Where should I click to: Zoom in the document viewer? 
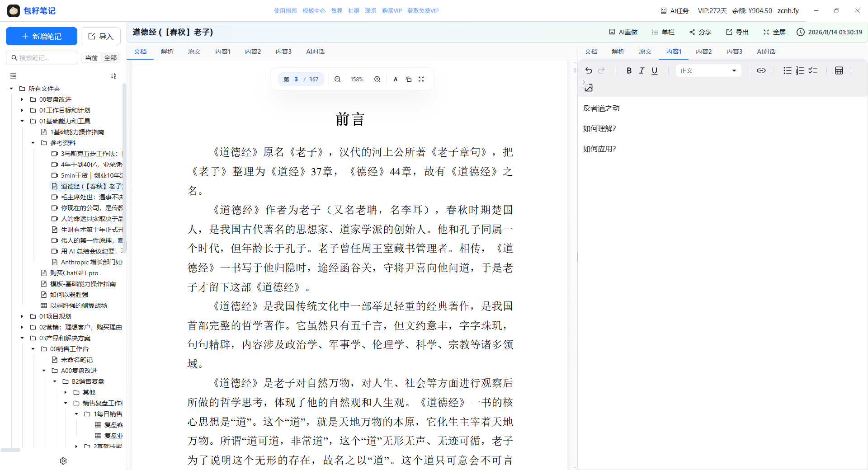point(377,79)
